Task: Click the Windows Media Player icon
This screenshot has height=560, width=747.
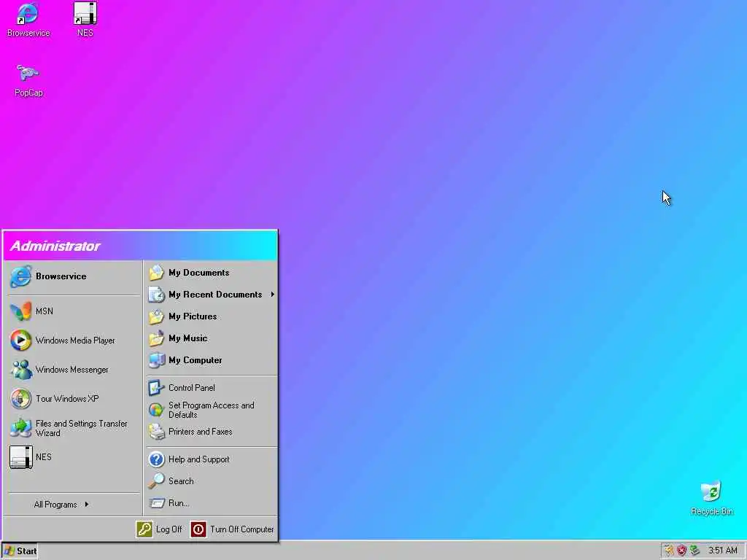Action: tap(20, 340)
